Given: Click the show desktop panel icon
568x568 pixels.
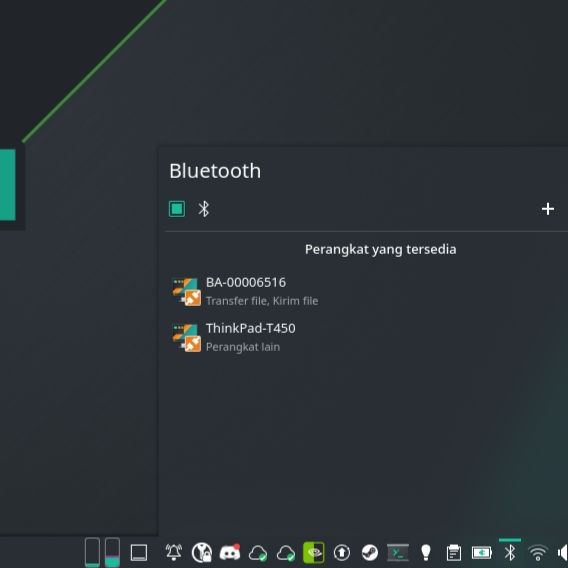Looking at the screenshot, I should [139, 553].
